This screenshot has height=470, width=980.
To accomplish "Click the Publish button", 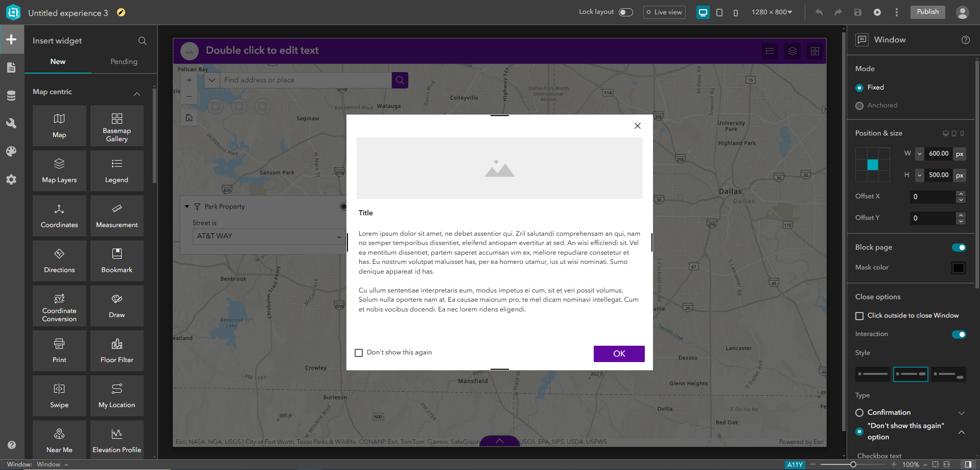I will 927,11.
